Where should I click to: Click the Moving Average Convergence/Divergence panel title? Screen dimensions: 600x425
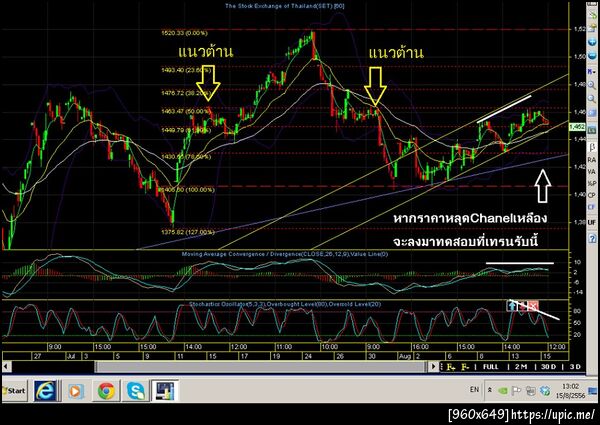[x=285, y=254]
